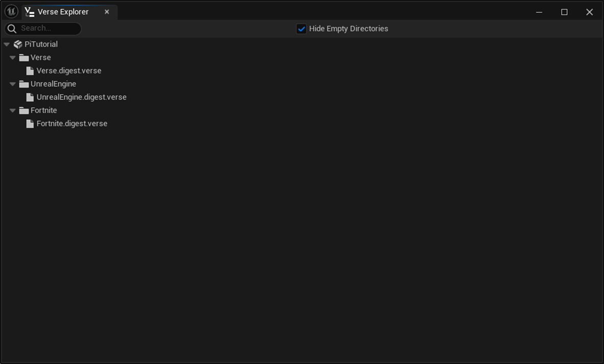
Task: Close the Verse Explorer window
Action: pyautogui.click(x=589, y=12)
